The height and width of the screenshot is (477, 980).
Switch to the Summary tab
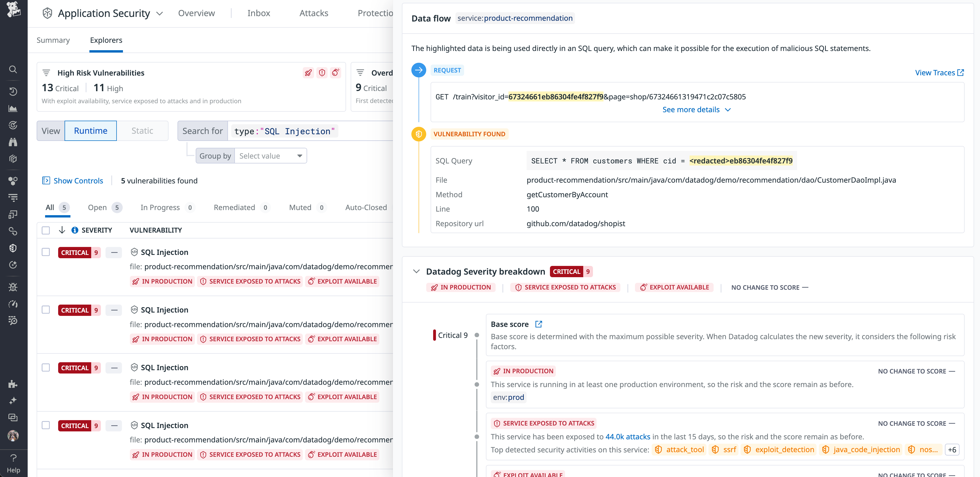pos(53,40)
